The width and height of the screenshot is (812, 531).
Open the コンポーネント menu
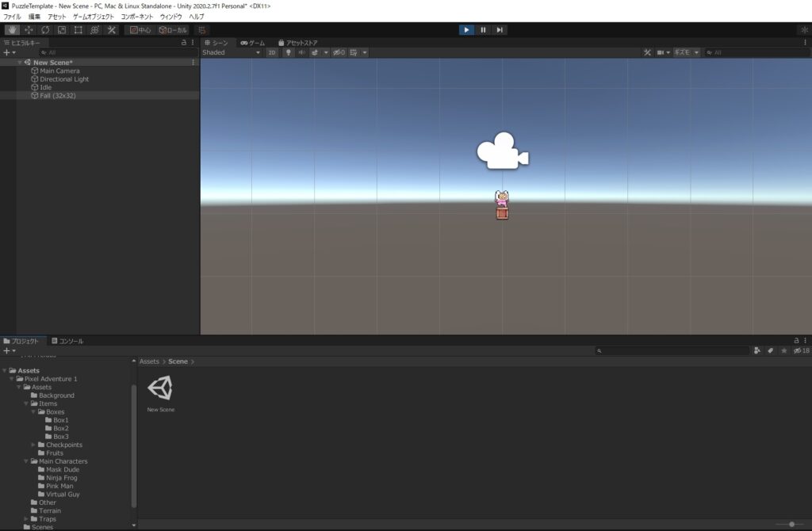(137, 17)
